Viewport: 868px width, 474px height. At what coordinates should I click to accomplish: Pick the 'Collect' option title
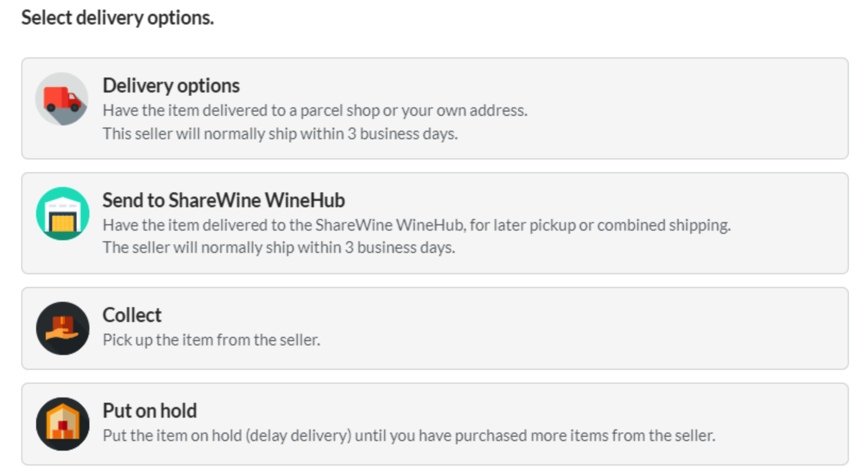coord(132,315)
